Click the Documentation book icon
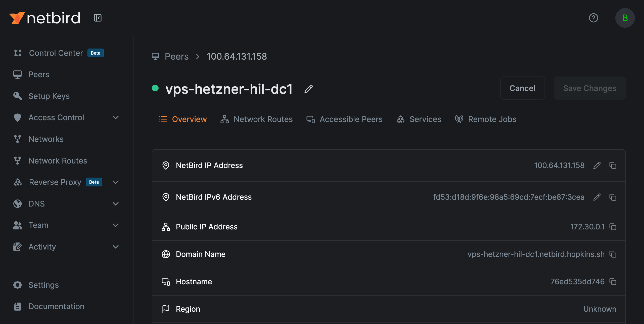The width and height of the screenshot is (644, 324). 18,306
